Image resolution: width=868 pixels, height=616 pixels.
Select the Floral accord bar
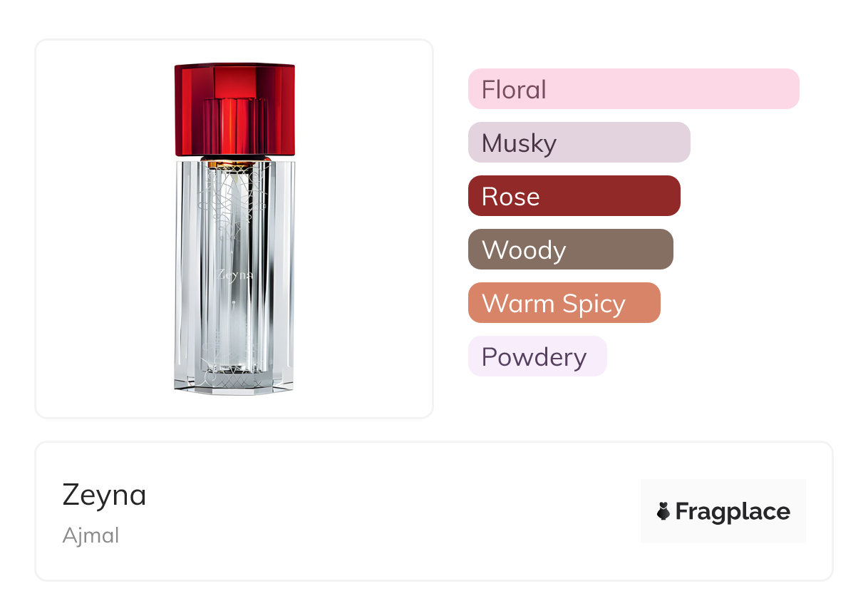633,89
